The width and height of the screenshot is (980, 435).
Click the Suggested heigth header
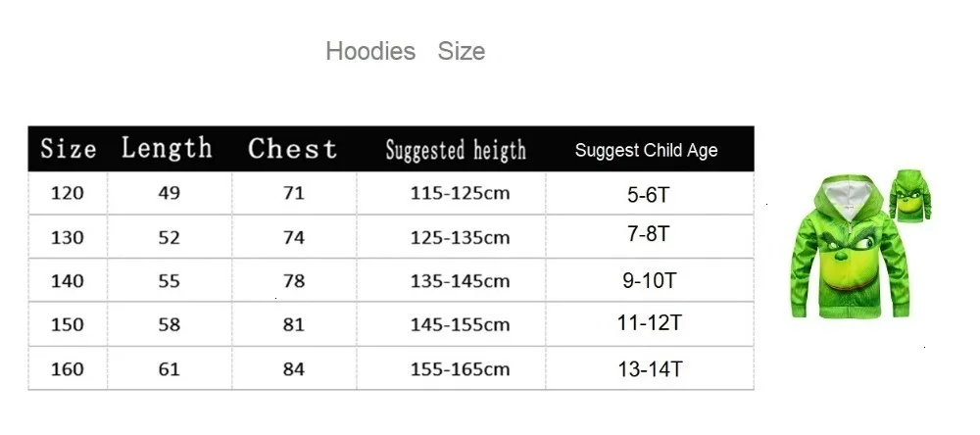tap(456, 151)
